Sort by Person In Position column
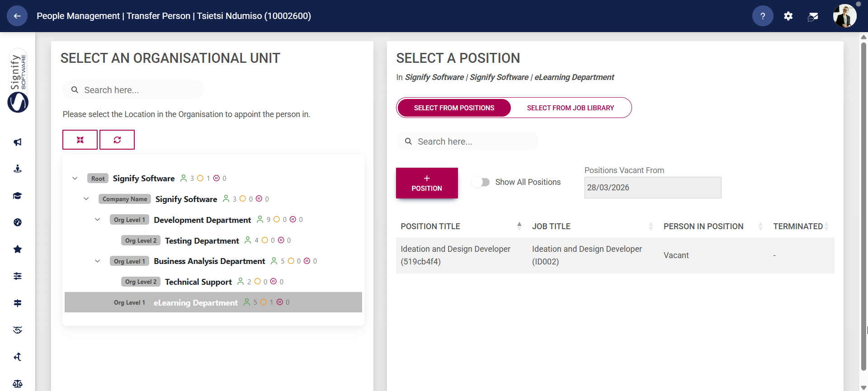Image resolution: width=868 pixels, height=391 pixels. pos(713,226)
